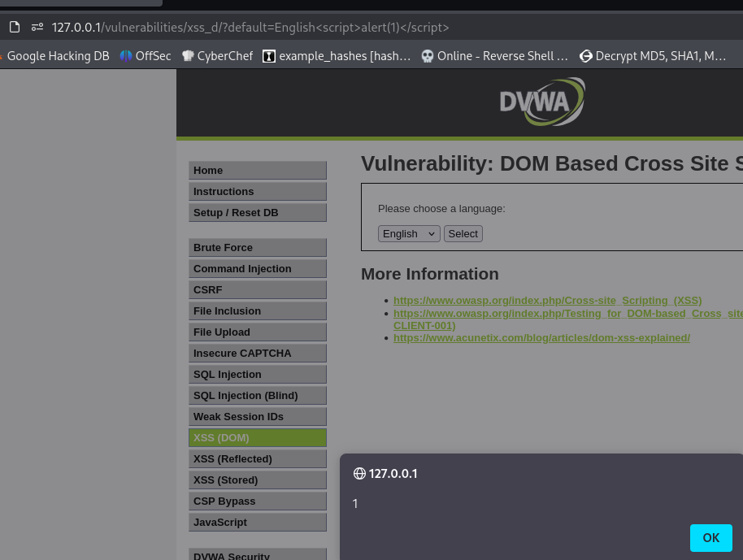Click OK on the alert dialog
Image resolution: width=743 pixels, height=560 pixels.
pos(710,538)
